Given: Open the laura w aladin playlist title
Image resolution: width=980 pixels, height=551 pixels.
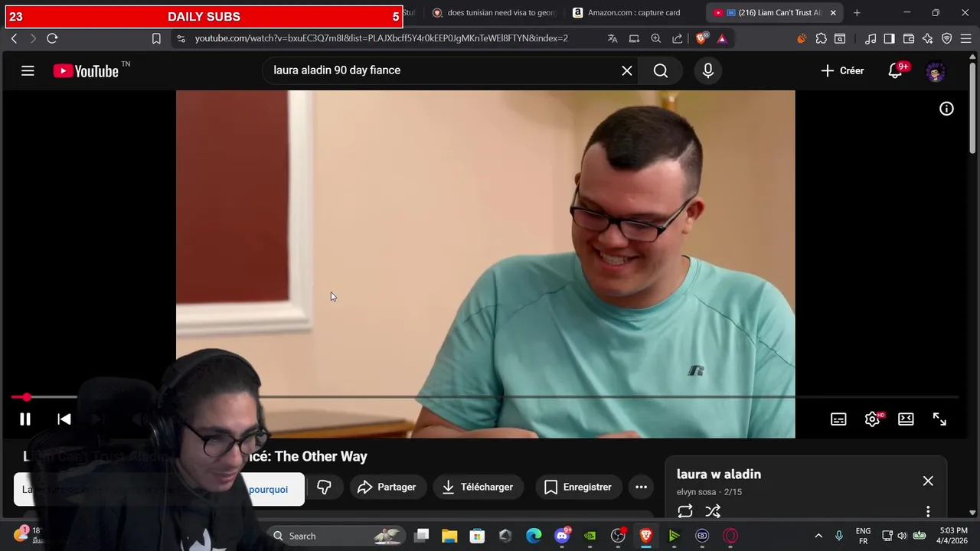Looking at the screenshot, I should click(x=719, y=474).
